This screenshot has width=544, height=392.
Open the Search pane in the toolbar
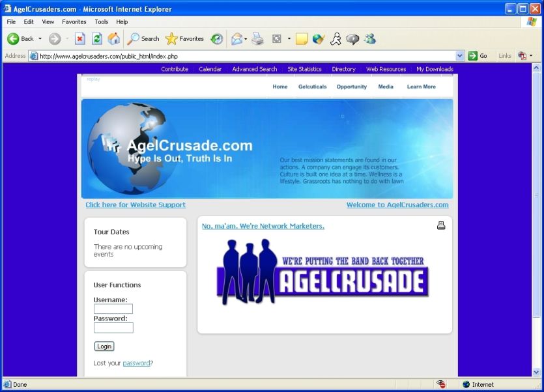[143, 39]
